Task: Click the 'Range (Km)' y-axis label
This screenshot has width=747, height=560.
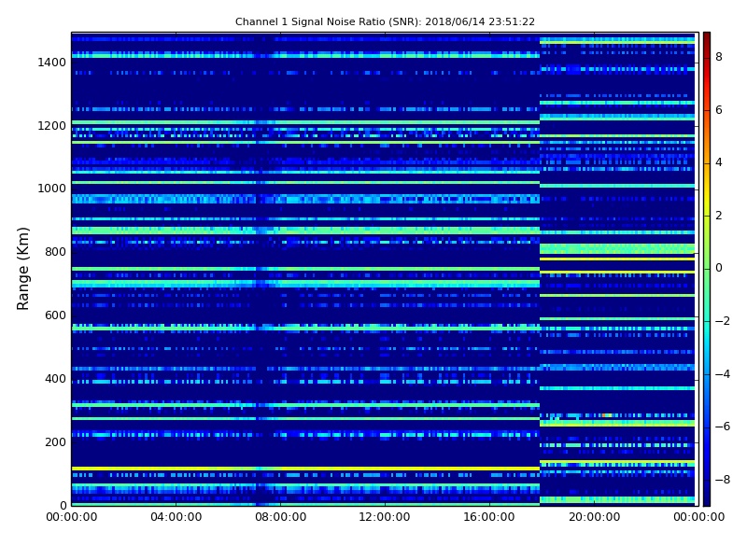Action: point(22,269)
